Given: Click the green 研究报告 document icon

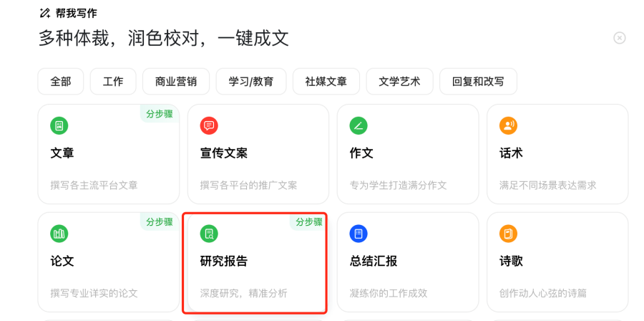Looking at the screenshot, I should [209, 234].
